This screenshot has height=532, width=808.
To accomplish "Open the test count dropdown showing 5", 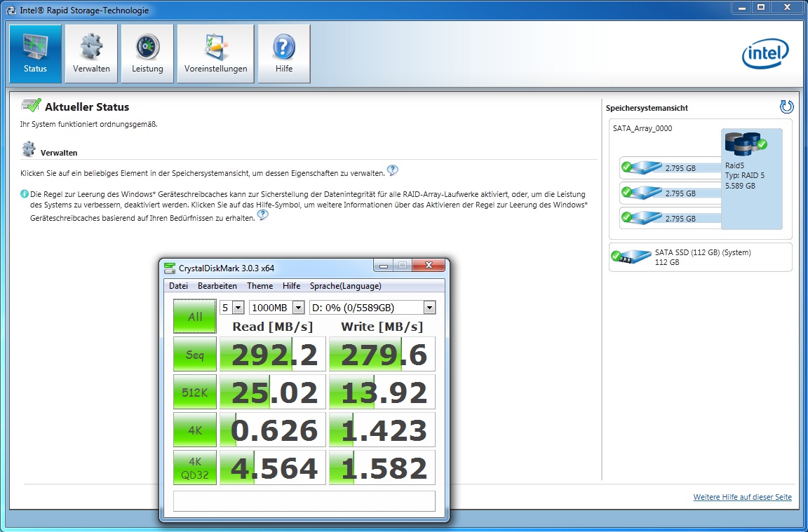I will (x=238, y=308).
